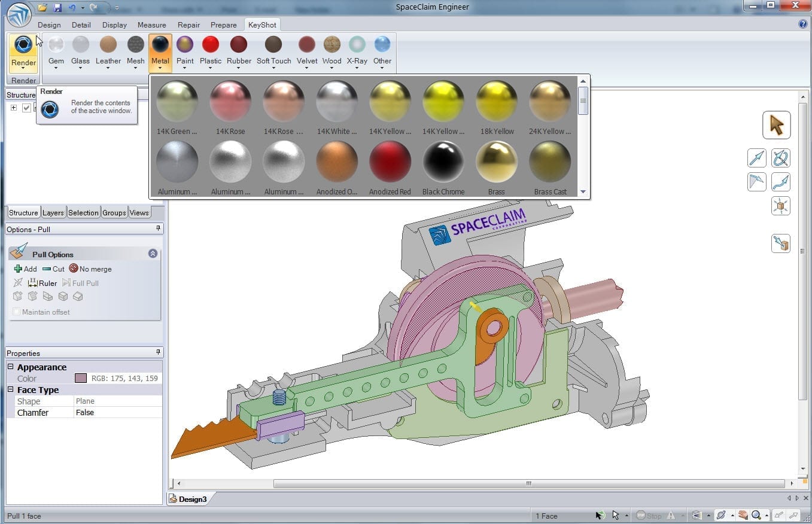812x524 pixels.
Task: Click the Appearance color swatch
Action: 81,378
